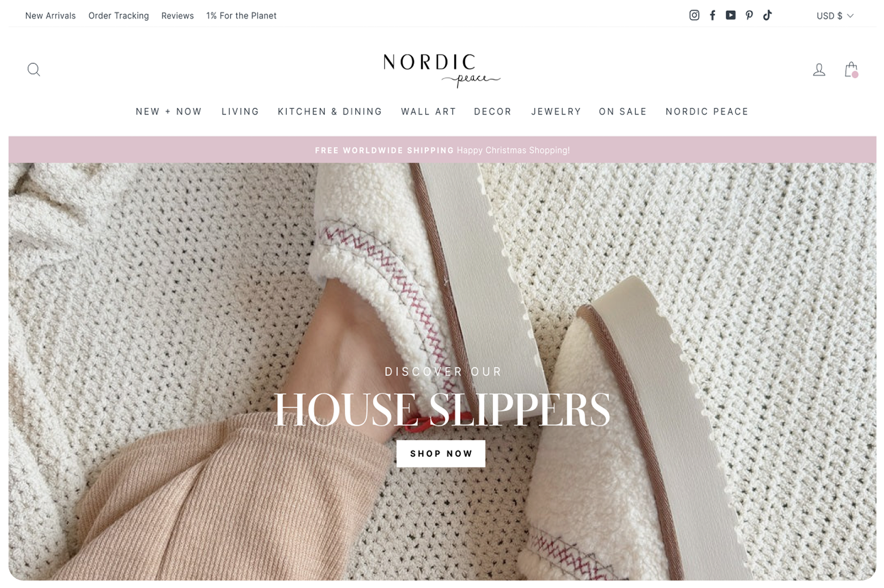Open the YouTube channel icon
884x588 pixels.
731,15
